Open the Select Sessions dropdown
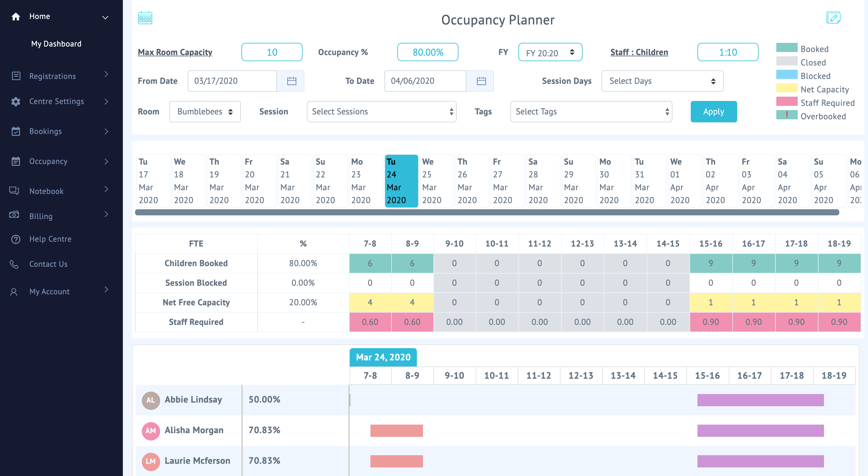Image resolution: width=868 pixels, height=476 pixels. pos(381,112)
